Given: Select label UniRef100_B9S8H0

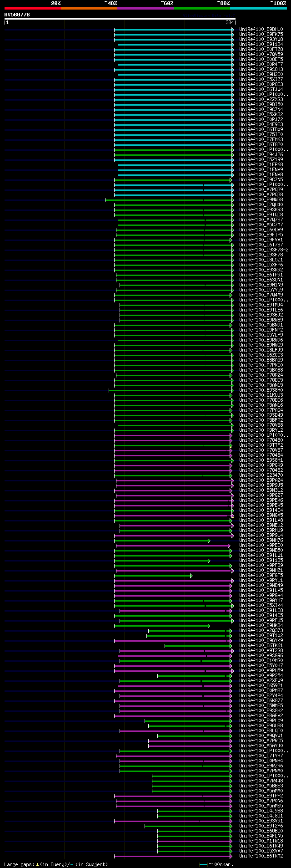Looking at the screenshot, I should click(261, 390).
